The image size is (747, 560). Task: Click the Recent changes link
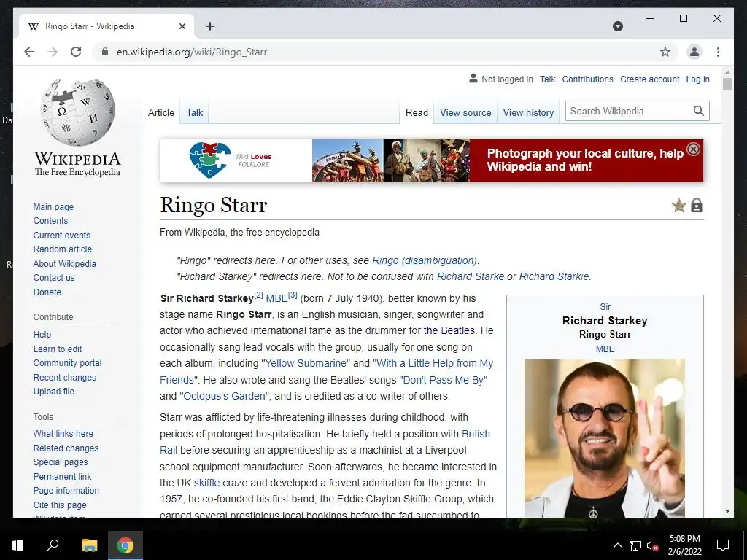pyautogui.click(x=64, y=377)
